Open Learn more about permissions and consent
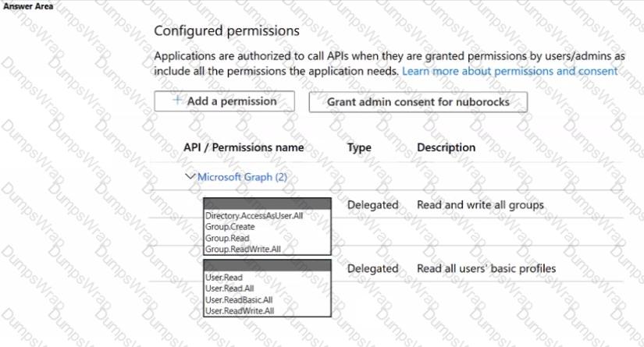Image resolution: width=644 pixels, height=347 pixels. 510,71
